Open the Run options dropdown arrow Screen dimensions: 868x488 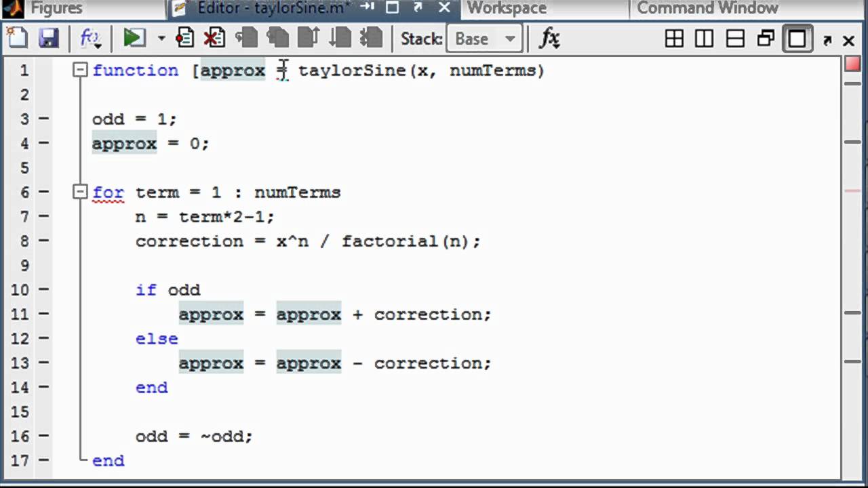[x=161, y=39]
